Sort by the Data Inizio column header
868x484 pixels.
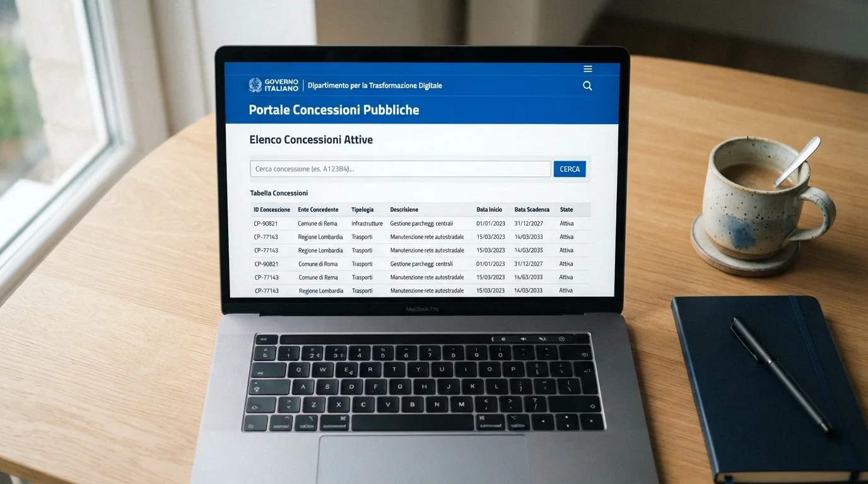coord(490,210)
